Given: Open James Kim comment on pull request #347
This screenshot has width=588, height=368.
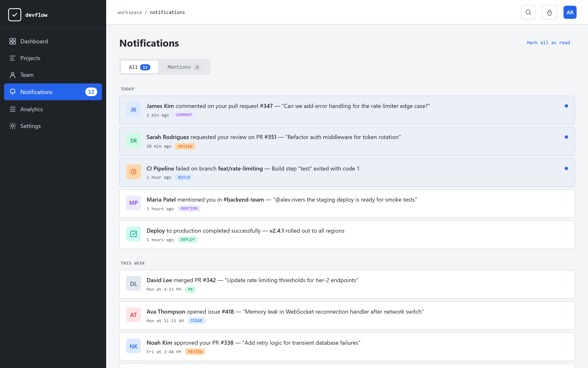Looking at the screenshot, I should click(x=347, y=110).
